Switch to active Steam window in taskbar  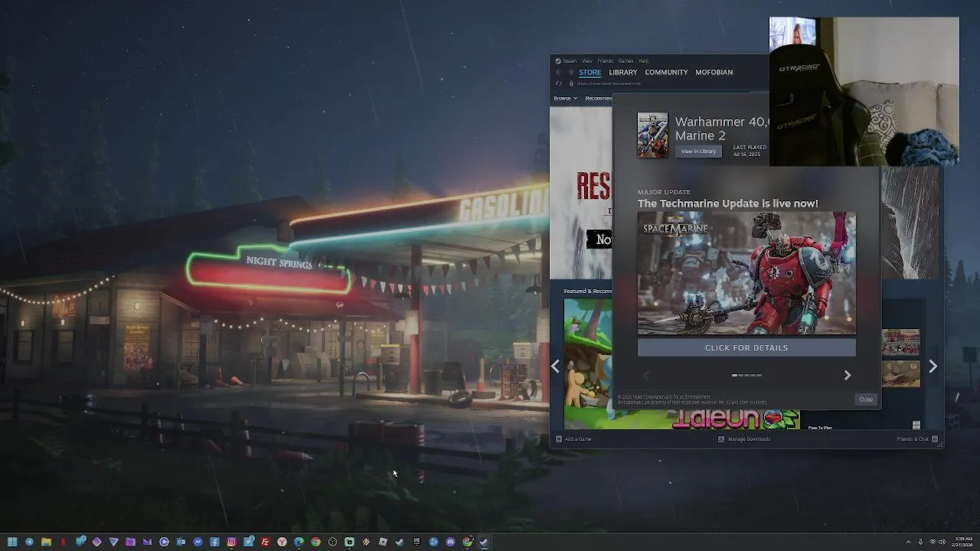(x=484, y=542)
